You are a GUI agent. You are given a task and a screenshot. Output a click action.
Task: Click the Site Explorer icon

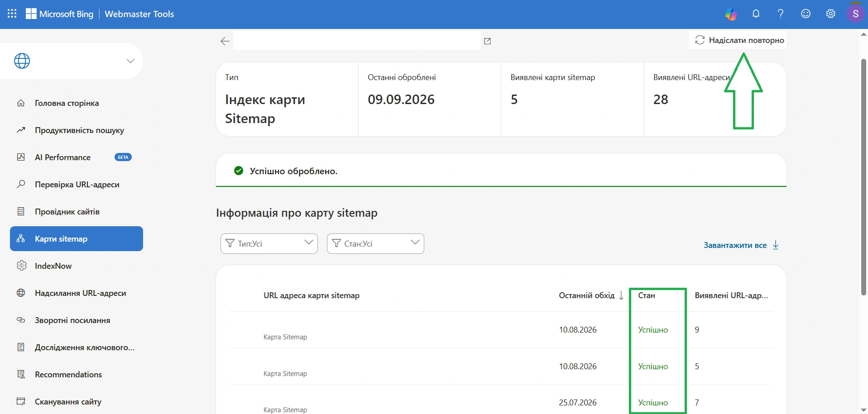(21, 211)
